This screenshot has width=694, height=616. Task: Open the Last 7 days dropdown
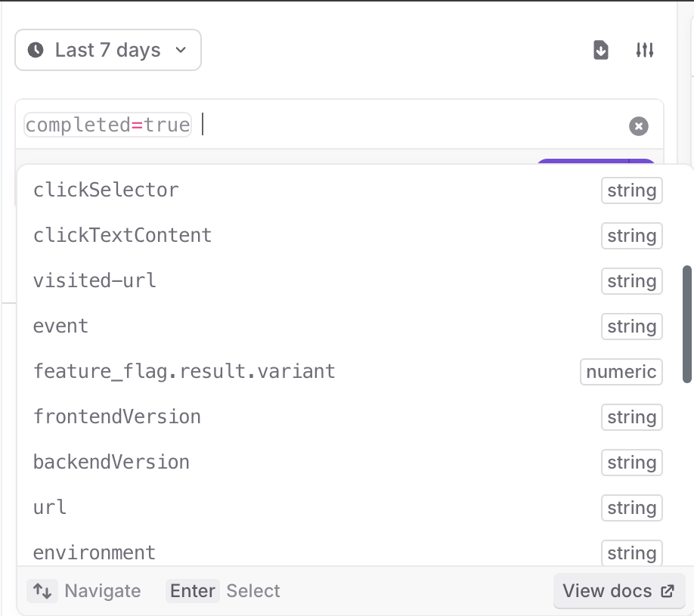[107, 50]
